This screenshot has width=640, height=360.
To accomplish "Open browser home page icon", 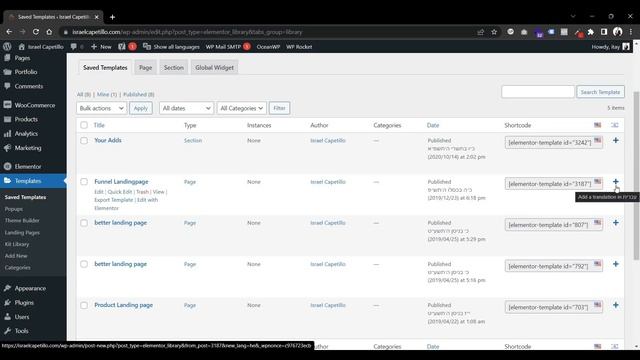I will click(49, 32).
